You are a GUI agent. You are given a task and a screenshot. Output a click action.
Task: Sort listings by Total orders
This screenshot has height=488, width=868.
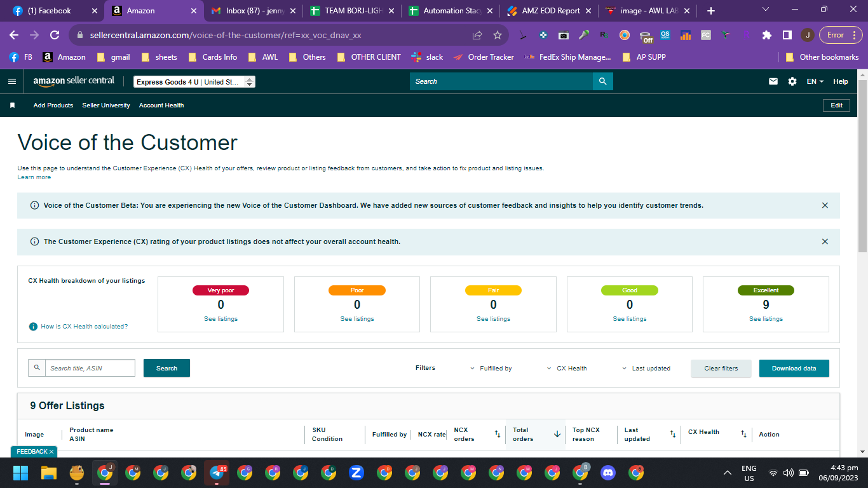[557, 434]
